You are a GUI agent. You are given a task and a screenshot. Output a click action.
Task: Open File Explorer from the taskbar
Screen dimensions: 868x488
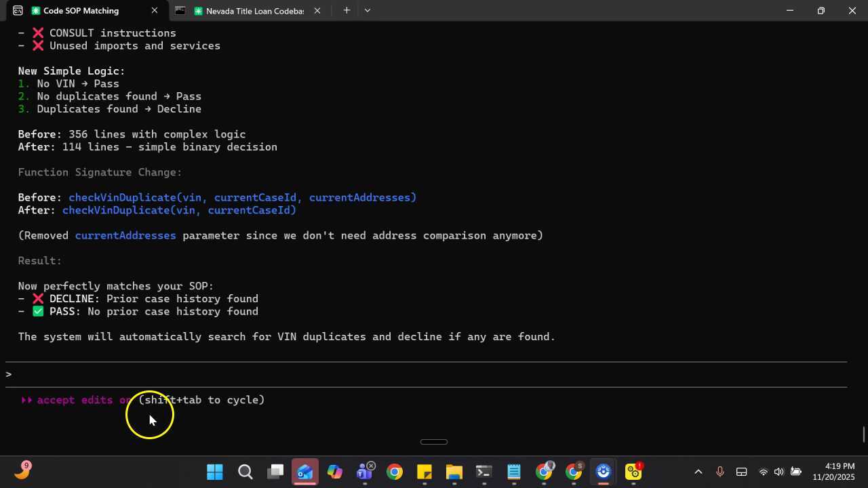click(454, 472)
